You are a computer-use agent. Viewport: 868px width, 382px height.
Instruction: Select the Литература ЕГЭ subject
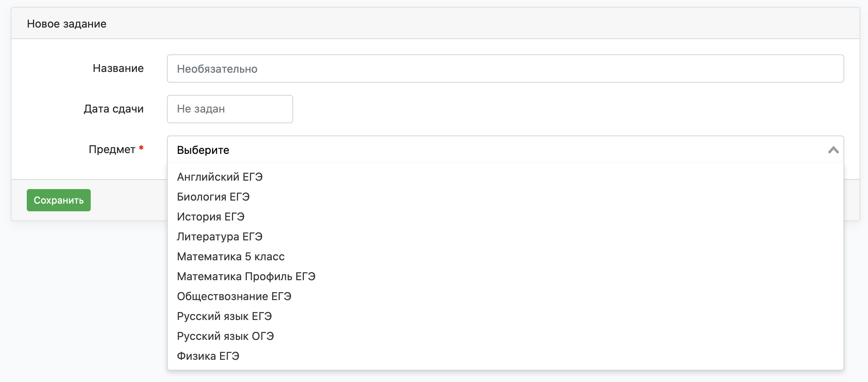(x=505, y=237)
